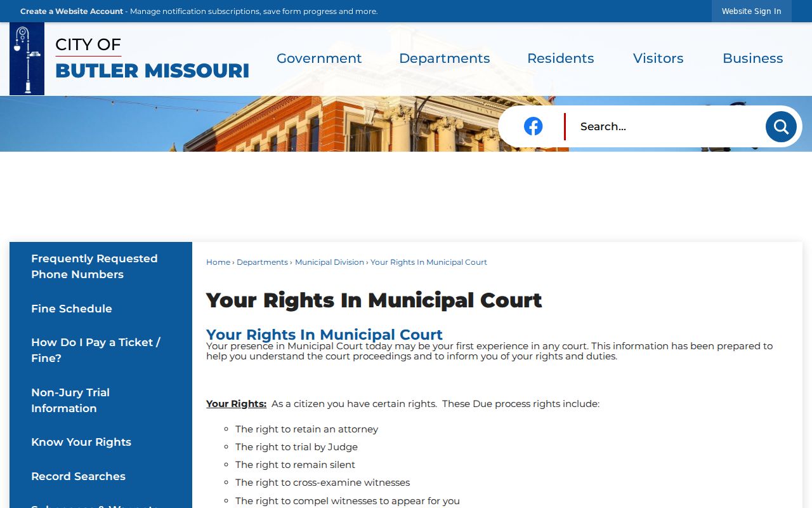Click 'The right to cross-examine witnesses'
This screenshot has height=508, width=812.
[x=322, y=483]
